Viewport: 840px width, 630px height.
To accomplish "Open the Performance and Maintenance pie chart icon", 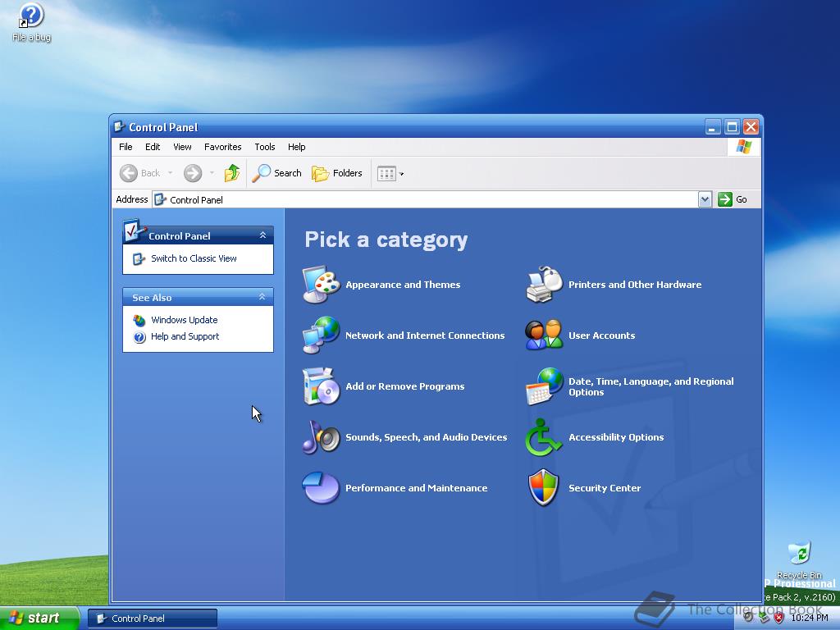I will (x=321, y=488).
